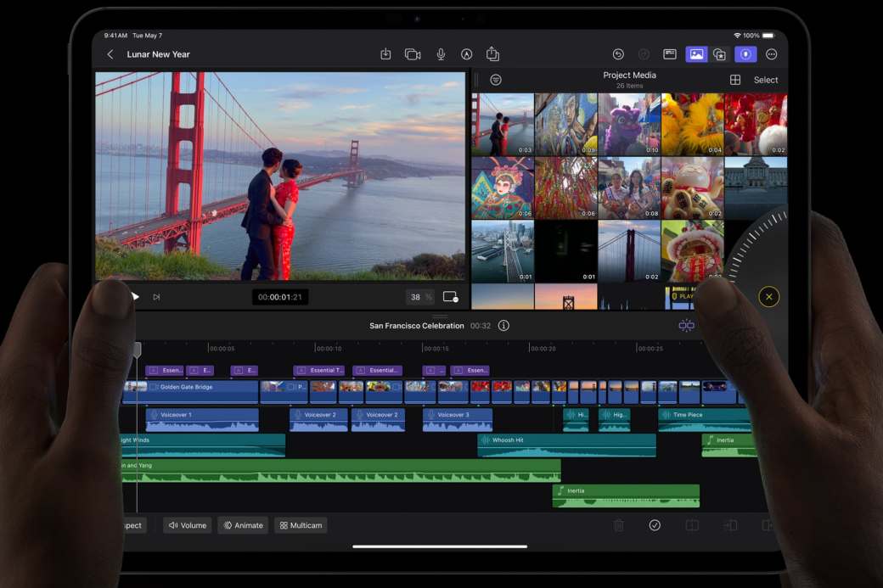Screen dimensions: 883x588
Task: Tap the trim-start icon in bottom bar
Action: (730, 525)
